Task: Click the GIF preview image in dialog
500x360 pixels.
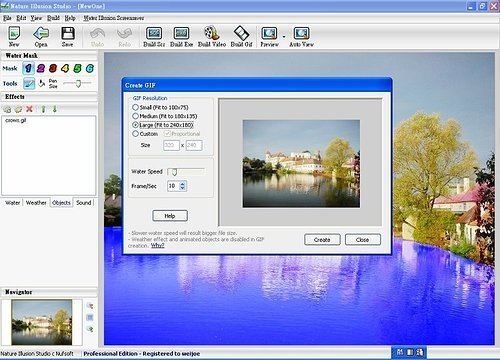Action: [x=301, y=164]
